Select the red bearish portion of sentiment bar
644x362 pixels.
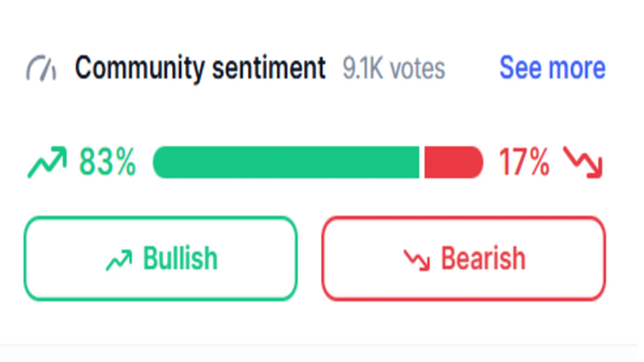click(x=454, y=162)
